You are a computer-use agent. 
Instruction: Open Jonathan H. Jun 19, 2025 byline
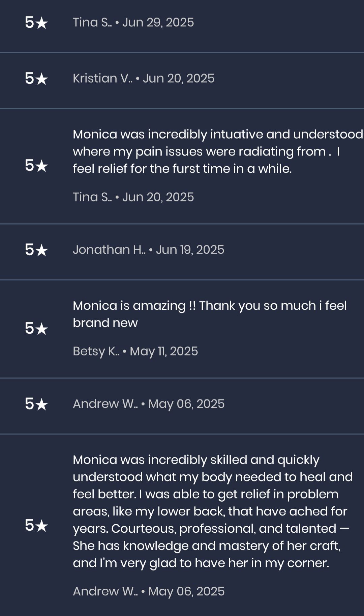(x=148, y=250)
